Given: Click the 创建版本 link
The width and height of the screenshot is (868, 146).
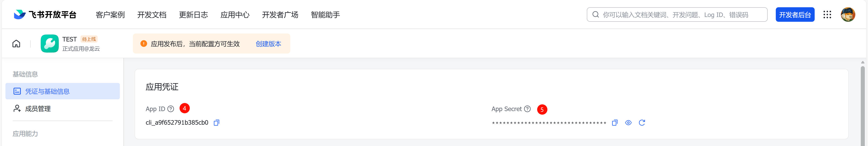Looking at the screenshot, I should coord(268,44).
